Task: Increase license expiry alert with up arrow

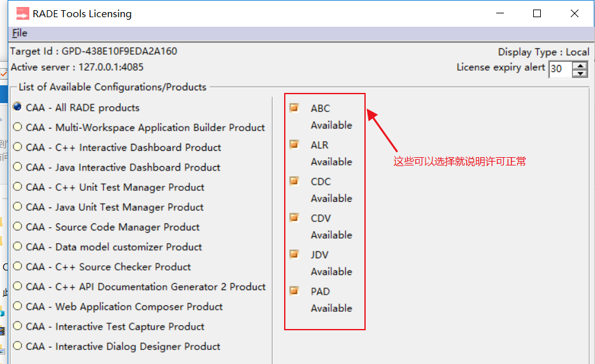Action: tap(580, 65)
